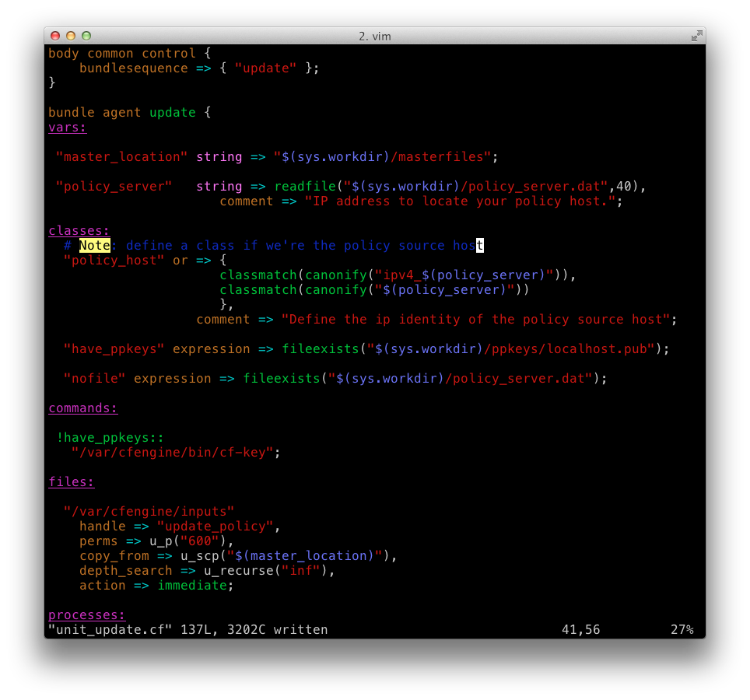The height and width of the screenshot is (700, 750).
Task: Click the '41,56' cursor position in status line
Action: pos(580,630)
